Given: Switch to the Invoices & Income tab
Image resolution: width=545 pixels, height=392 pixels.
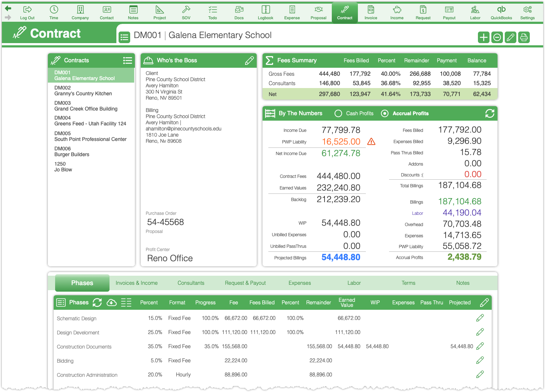Looking at the screenshot, I should (x=137, y=283).
